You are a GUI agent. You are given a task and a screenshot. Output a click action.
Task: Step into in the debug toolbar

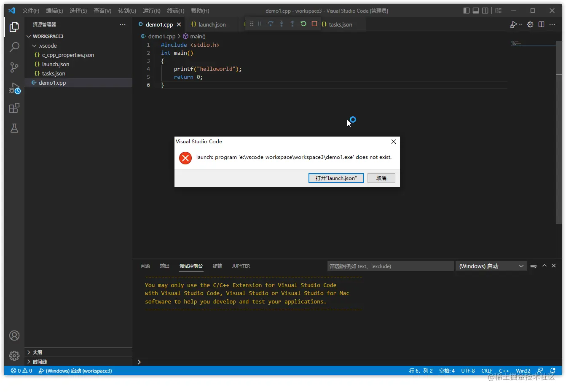[x=282, y=24]
